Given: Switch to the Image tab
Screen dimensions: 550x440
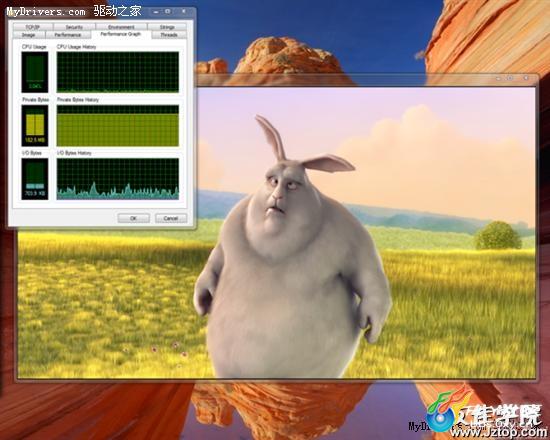Looking at the screenshot, I should coord(29,35).
